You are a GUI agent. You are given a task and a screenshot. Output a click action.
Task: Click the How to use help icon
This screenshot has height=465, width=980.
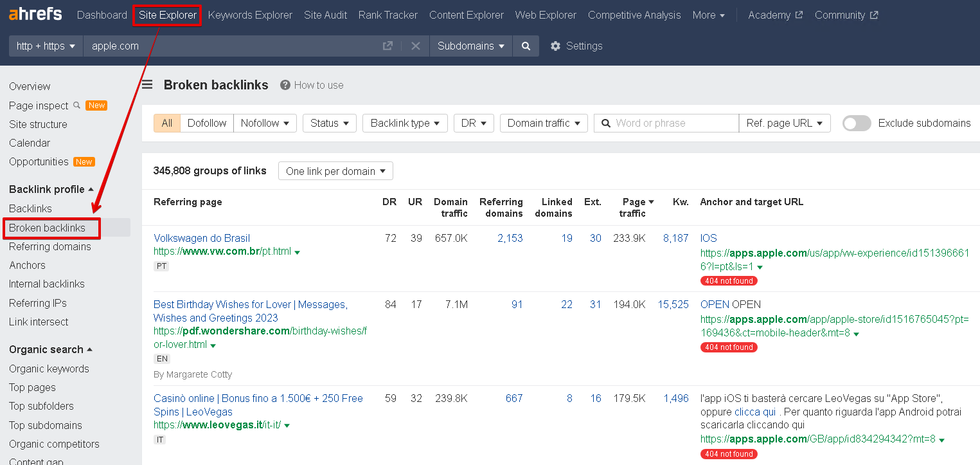pos(285,85)
